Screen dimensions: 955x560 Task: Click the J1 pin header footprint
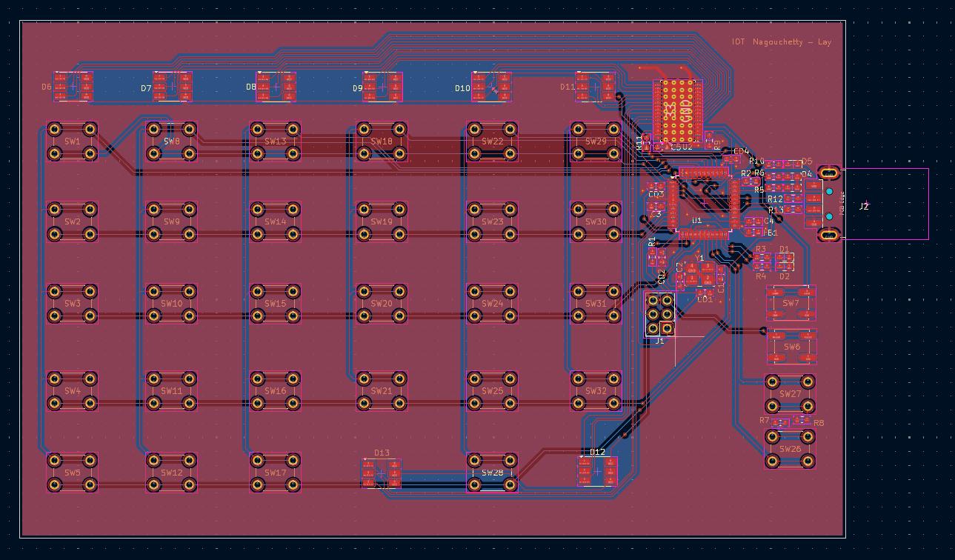tap(659, 314)
